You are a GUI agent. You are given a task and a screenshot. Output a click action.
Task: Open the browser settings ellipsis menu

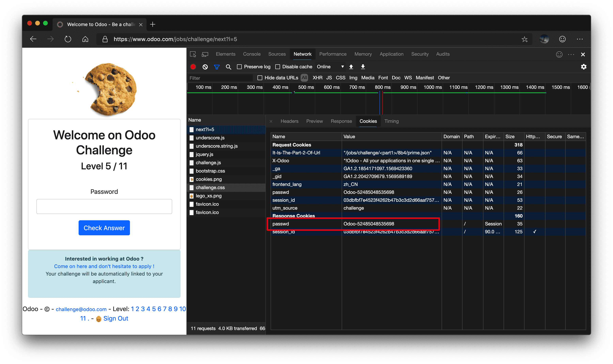[580, 39]
